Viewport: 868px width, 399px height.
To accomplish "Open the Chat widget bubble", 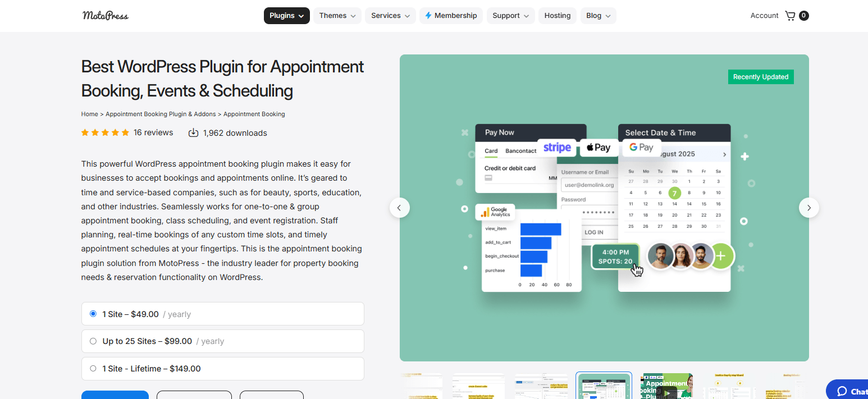I will click(x=848, y=391).
